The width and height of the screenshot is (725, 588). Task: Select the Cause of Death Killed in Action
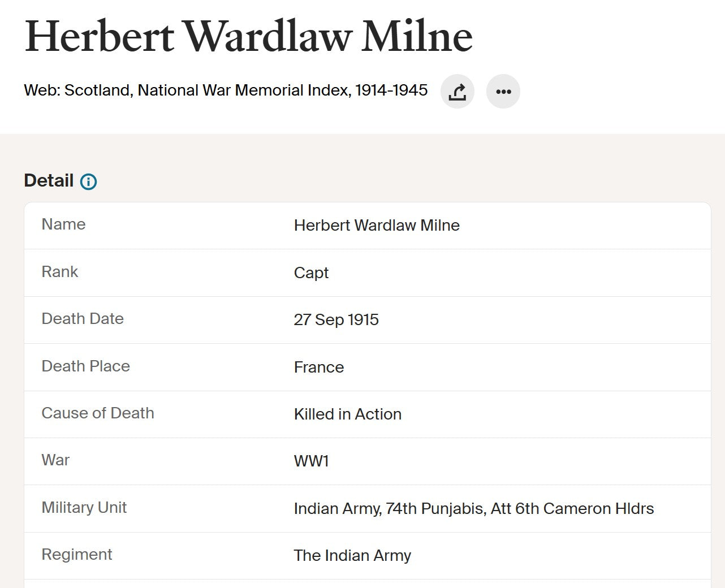pyautogui.click(x=347, y=414)
